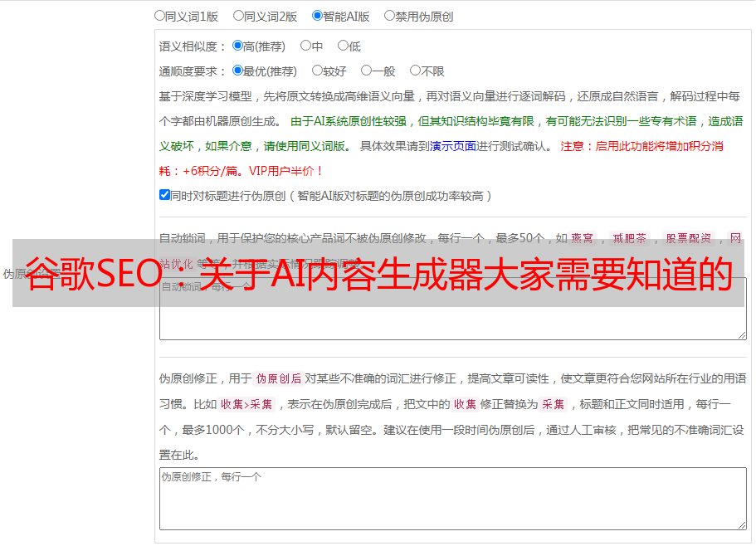The height and width of the screenshot is (546, 756).
Task: Click the 通顺度要求 label
Action: (192, 71)
